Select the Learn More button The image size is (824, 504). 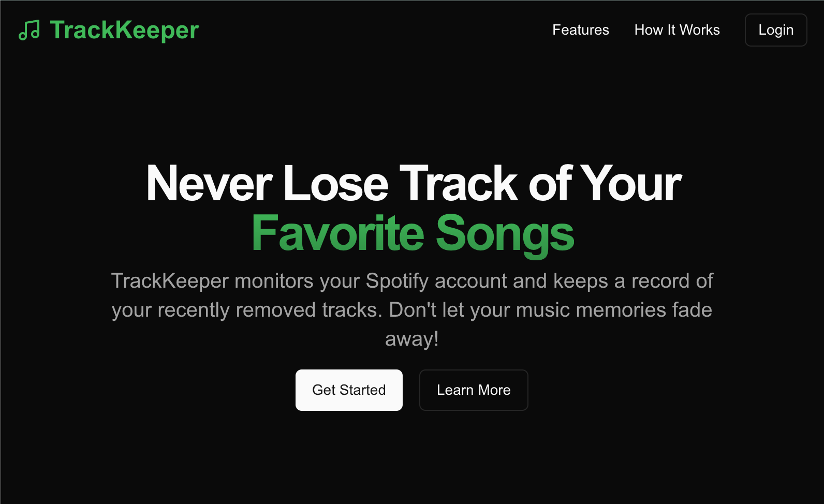tap(474, 390)
